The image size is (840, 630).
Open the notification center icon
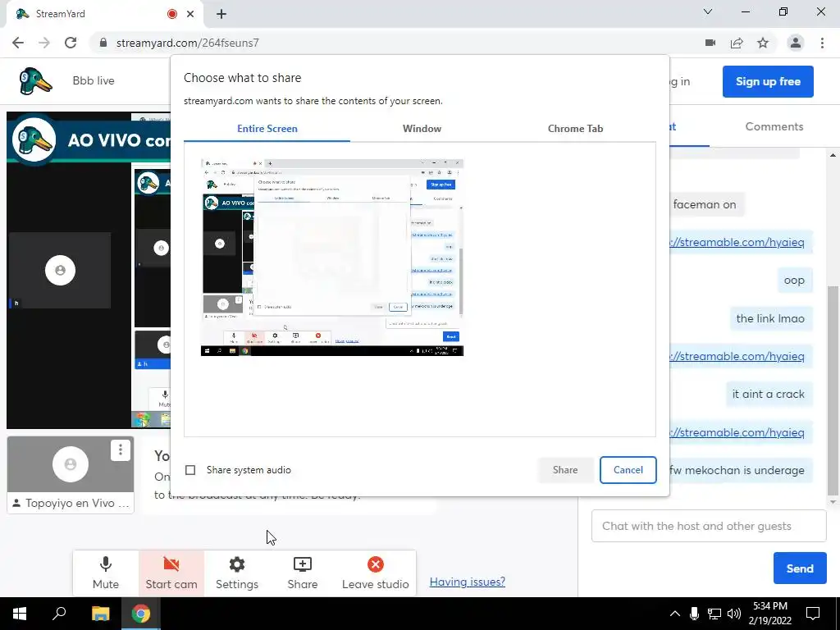pos(813,614)
